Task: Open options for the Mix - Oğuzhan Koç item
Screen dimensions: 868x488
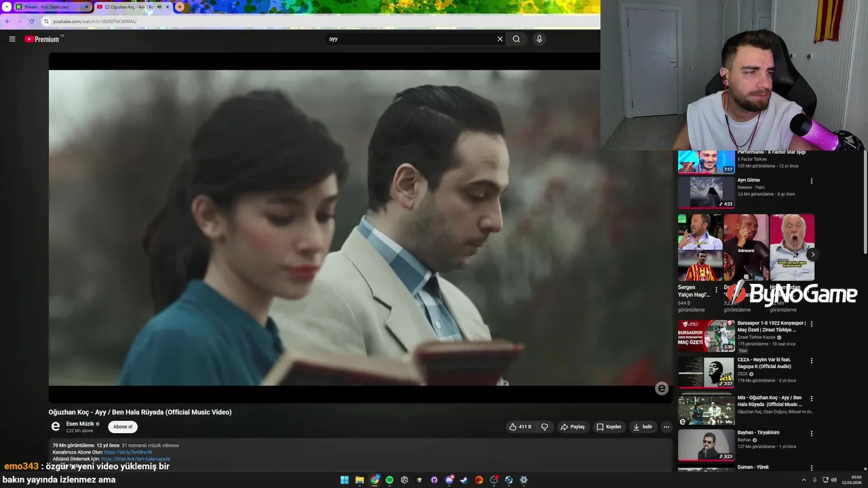Action: pos(811,399)
